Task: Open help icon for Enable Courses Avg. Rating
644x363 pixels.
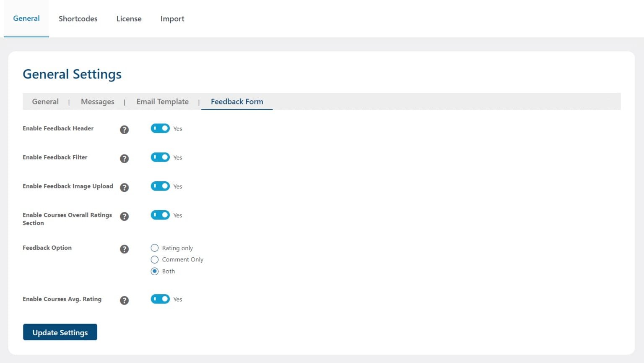Action: pos(124,300)
